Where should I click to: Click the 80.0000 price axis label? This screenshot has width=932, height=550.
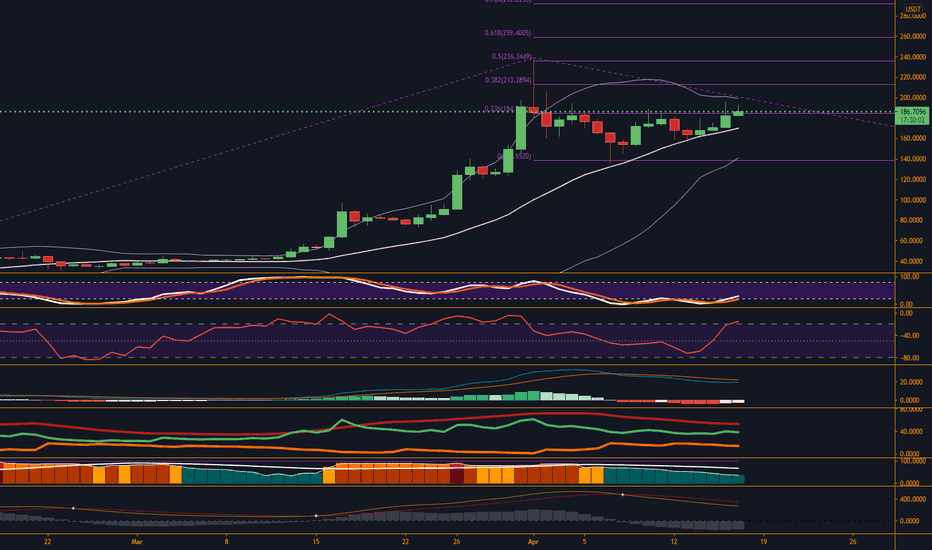[914, 221]
